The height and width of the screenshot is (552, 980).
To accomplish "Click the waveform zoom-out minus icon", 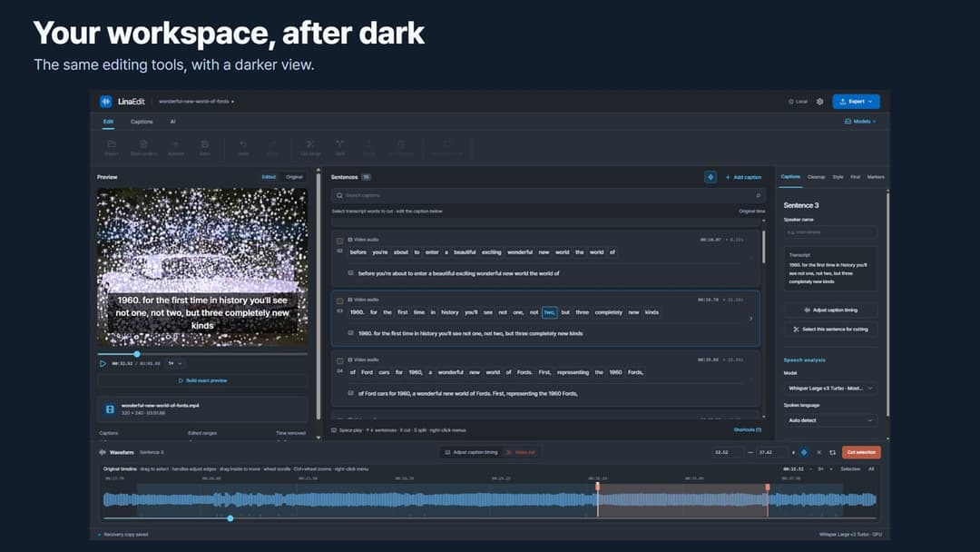I will pyautogui.click(x=810, y=468).
